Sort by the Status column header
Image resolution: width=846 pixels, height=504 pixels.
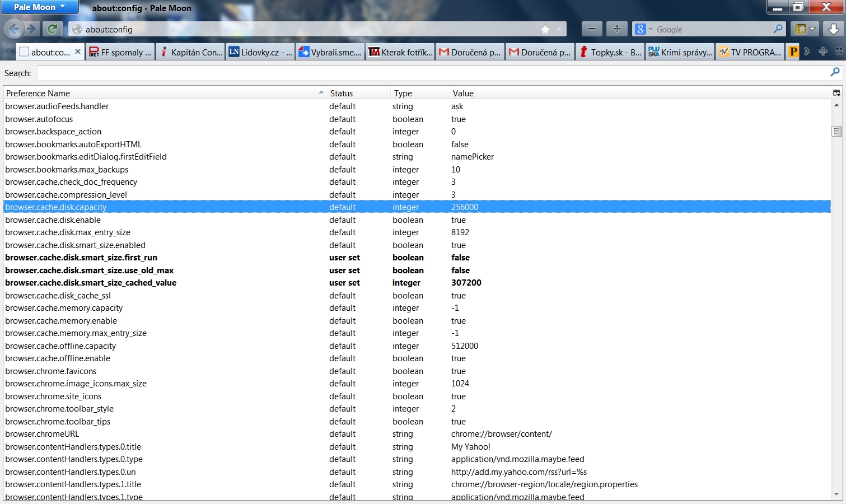click(359, 93)
